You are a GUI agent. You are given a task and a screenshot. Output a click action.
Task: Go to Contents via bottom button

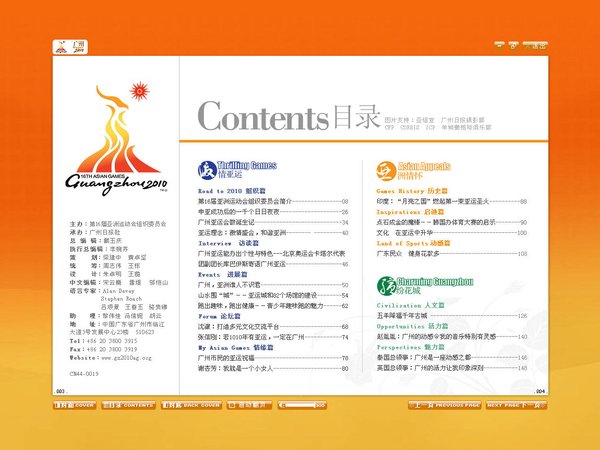pyautogui.click(x=129, y=405)
